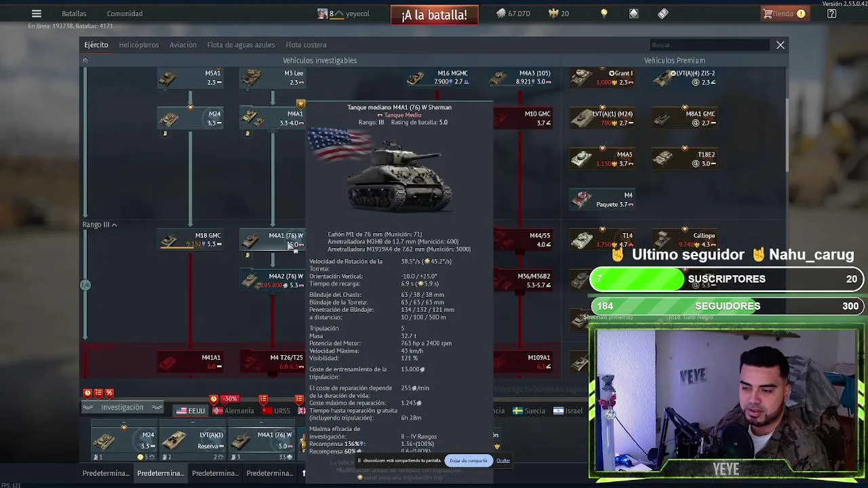This screenshot has width=868, height=488.
Task: Select the T18E2 premium vehicle
Action: (x=685, y=159)
